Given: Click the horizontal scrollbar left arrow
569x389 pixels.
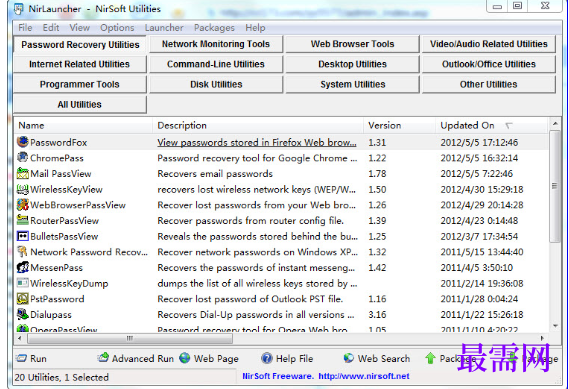Looking at the screenshot, I should click(20, 338).
